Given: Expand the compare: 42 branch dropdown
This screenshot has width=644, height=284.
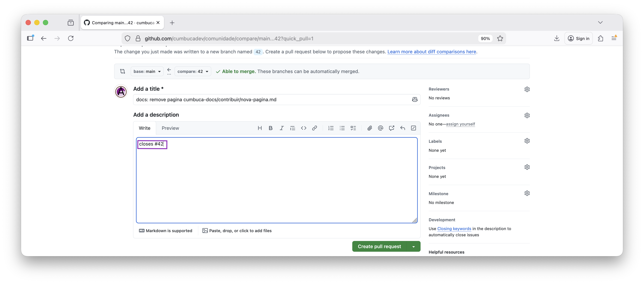Looking at the screenshot, I should pos(193,71).
